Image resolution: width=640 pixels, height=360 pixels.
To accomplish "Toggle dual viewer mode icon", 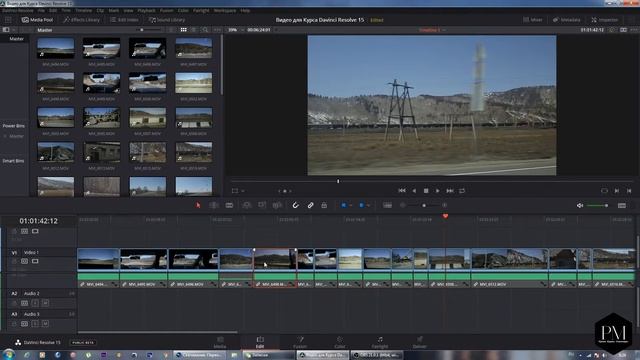I will coord(623,30).
